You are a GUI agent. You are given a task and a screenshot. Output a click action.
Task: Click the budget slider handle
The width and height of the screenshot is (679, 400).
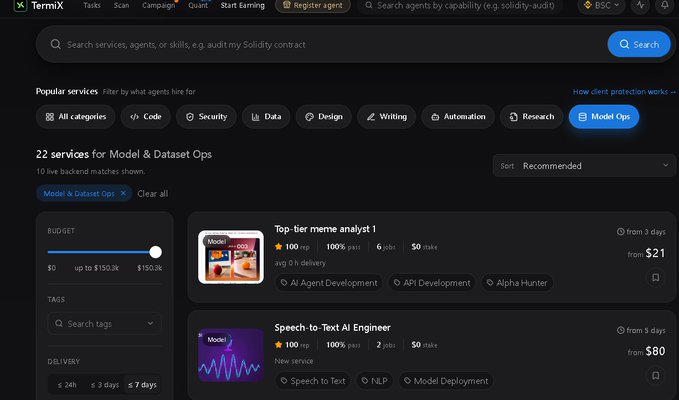(x=155, y=252)
